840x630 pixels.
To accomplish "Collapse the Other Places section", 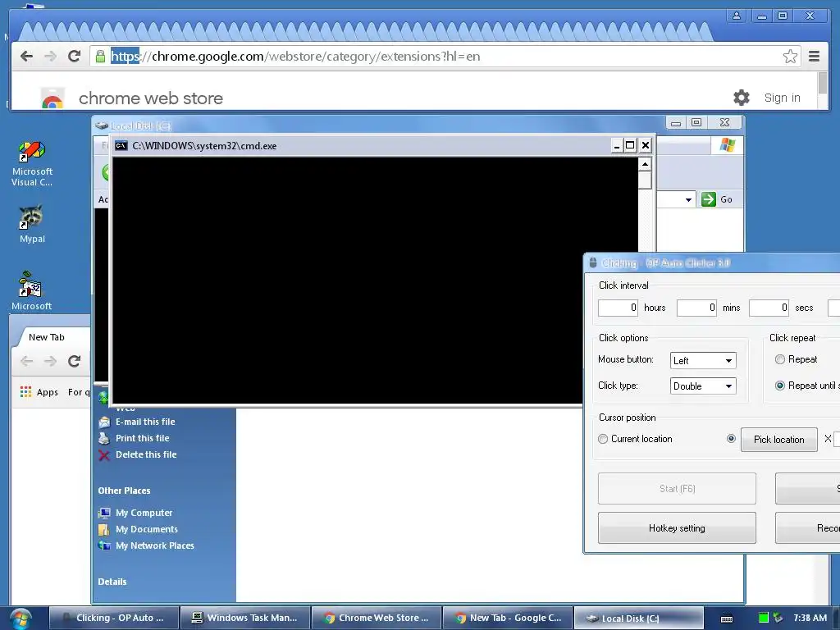I will pyautogui.click(x=125, y=491).
